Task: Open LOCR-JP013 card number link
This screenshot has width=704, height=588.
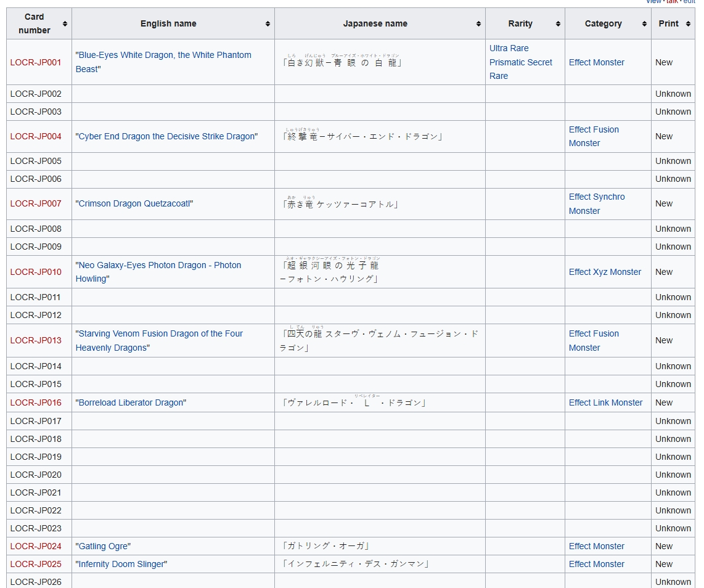Action: [36, 340]
